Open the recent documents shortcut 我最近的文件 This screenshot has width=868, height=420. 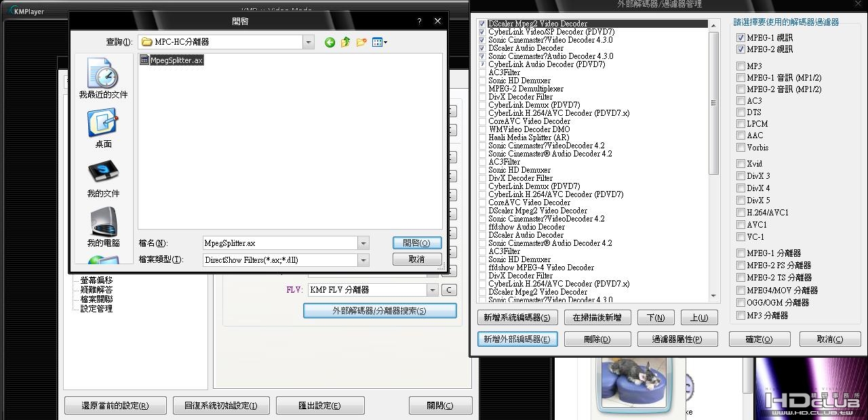pyautogui.click(x=103, y=79)
